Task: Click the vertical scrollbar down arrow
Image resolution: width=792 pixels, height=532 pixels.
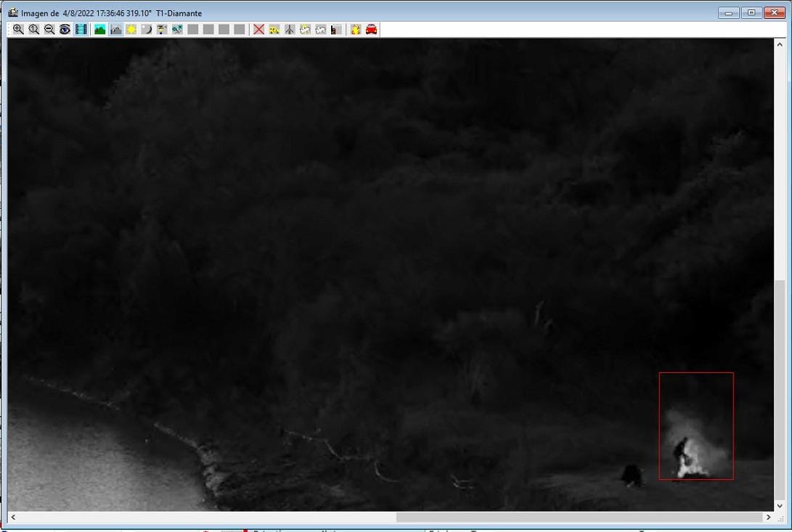Action: [780, 505]
